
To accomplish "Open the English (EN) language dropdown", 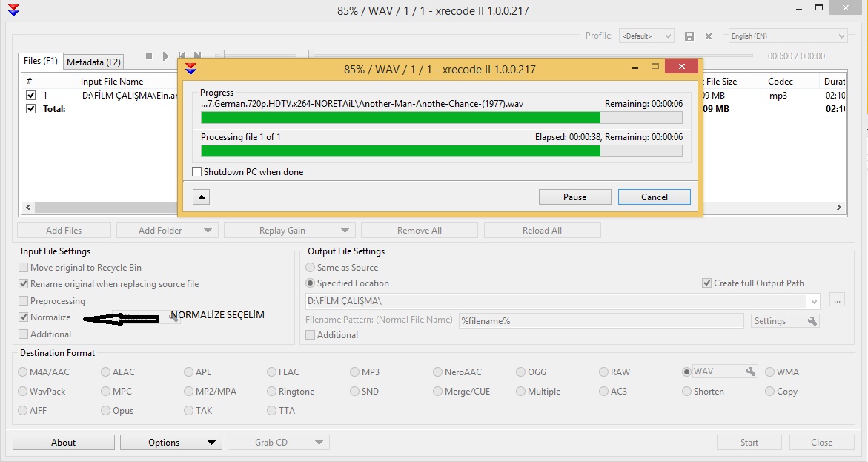I will click(x=788, y=36).
